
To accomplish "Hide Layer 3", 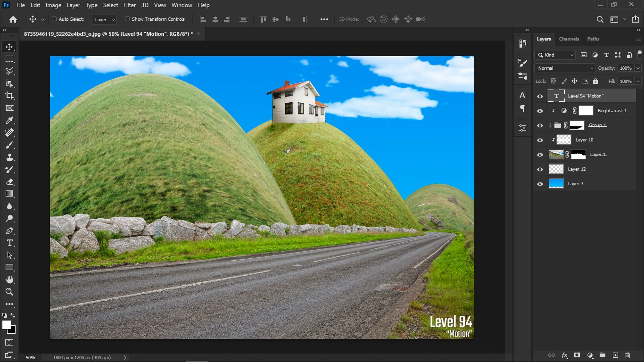I will pos(540,184).
